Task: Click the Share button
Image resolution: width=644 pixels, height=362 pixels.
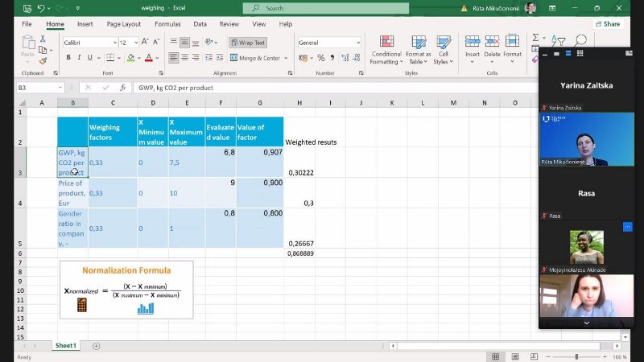Action: 608,24
